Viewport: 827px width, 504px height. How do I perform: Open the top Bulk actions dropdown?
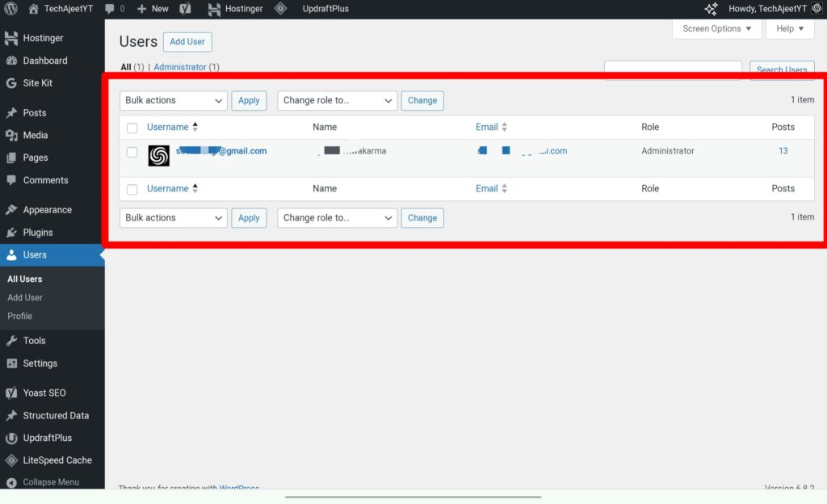coord(174,100)
